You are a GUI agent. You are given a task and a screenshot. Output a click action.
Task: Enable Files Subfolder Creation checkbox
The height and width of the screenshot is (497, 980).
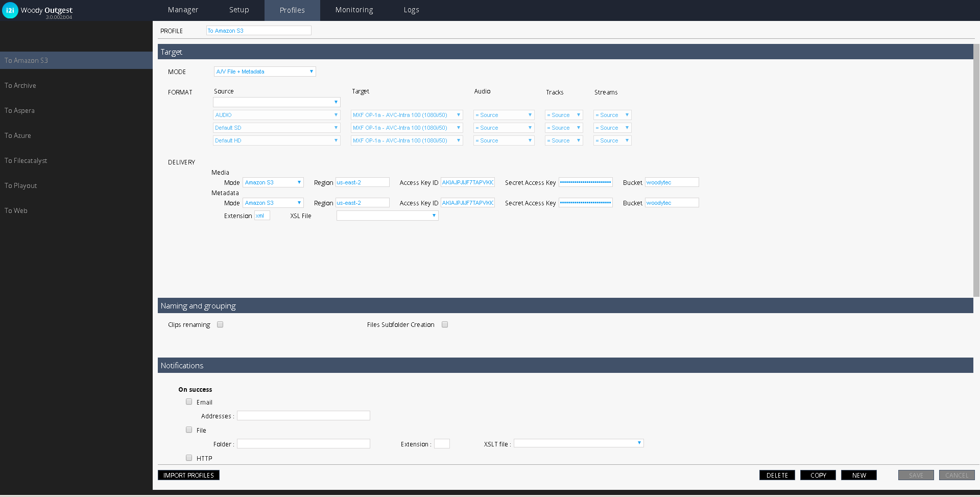445,324
